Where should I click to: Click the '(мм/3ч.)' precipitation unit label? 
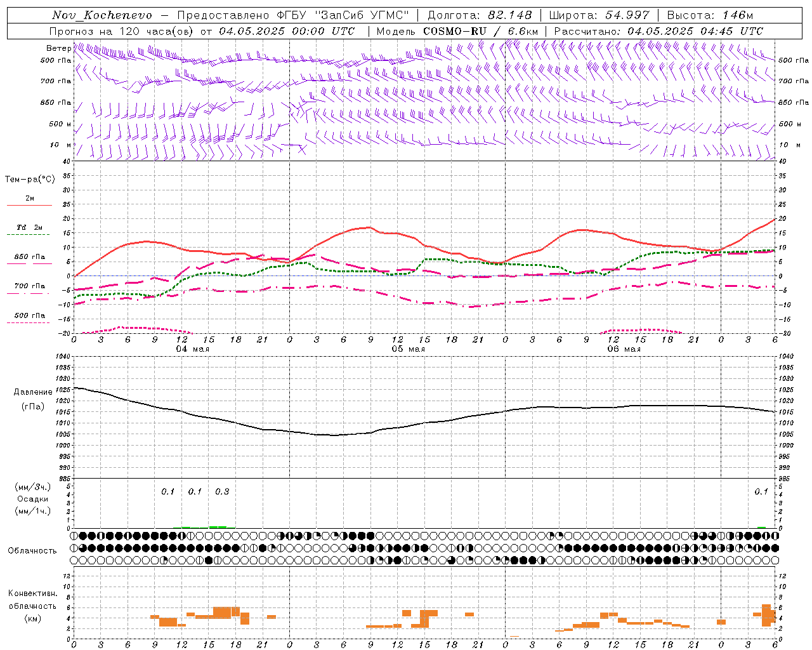click(32, 487)
